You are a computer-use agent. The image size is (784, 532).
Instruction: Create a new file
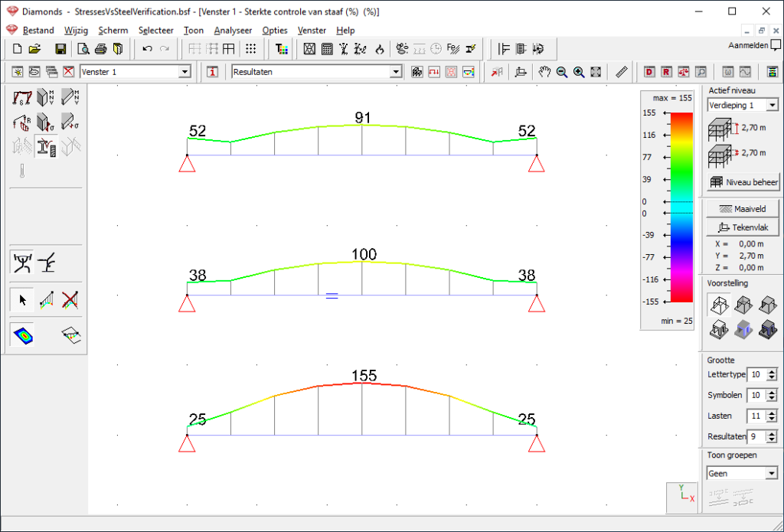click(18, 49)
